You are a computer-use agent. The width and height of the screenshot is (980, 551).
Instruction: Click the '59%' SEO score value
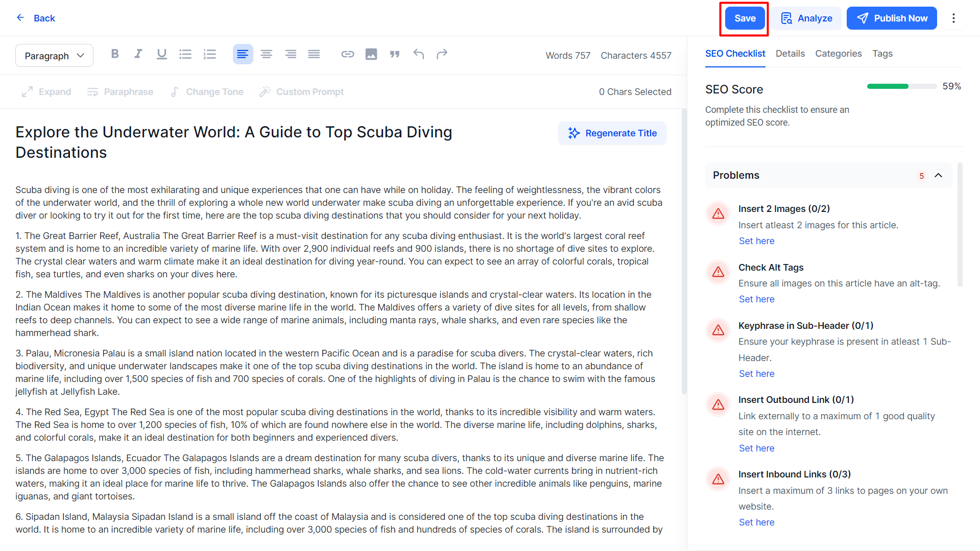click(951, 86)
